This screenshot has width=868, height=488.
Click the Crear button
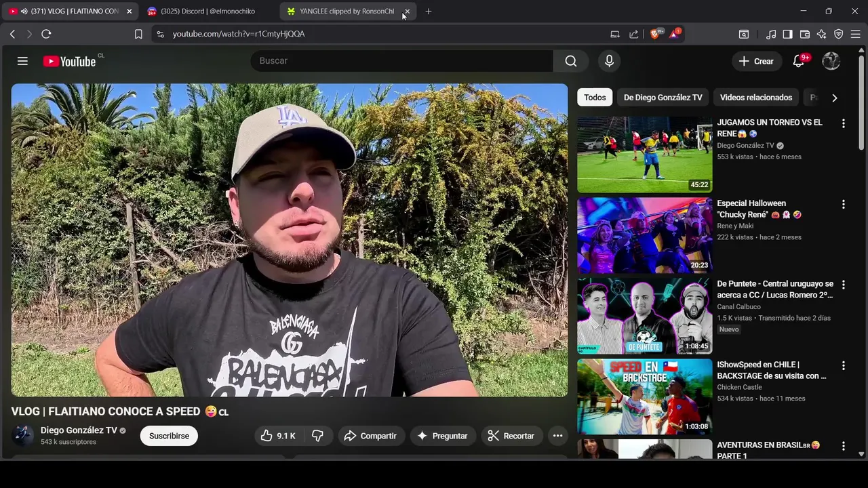click(756, 61)
